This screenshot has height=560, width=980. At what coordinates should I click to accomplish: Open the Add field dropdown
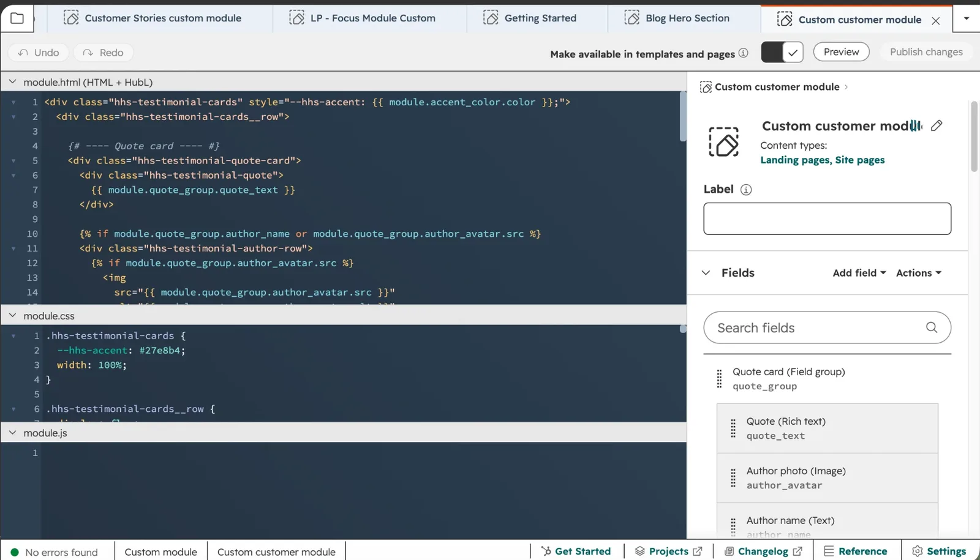point(859,273)
